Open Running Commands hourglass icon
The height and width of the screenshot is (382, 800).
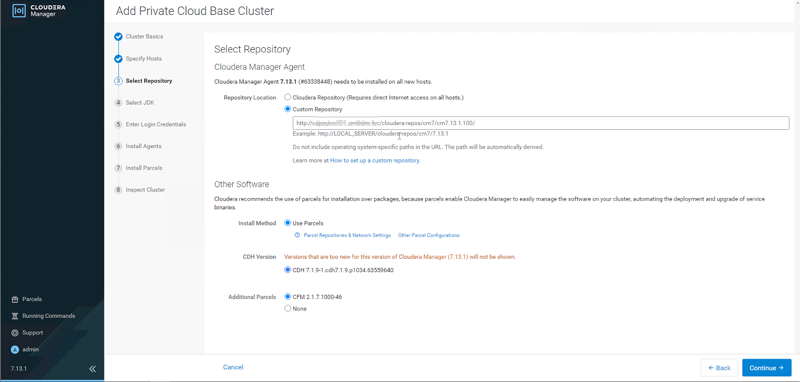[15, 316]
